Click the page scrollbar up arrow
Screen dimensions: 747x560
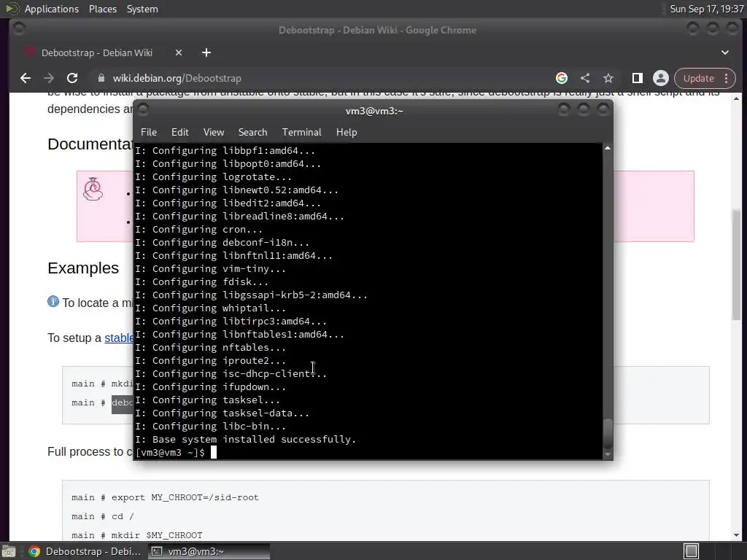pyautogui.click(x=737, y=98)
